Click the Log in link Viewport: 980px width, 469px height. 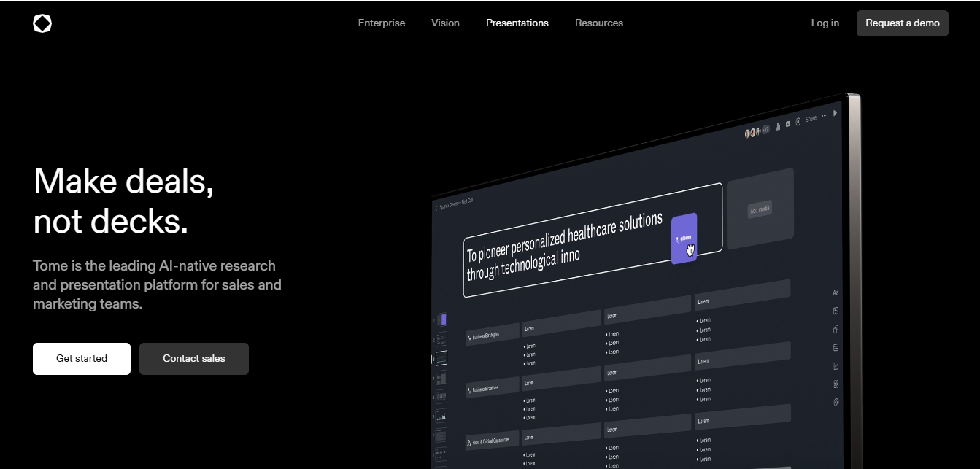point(825,23)
